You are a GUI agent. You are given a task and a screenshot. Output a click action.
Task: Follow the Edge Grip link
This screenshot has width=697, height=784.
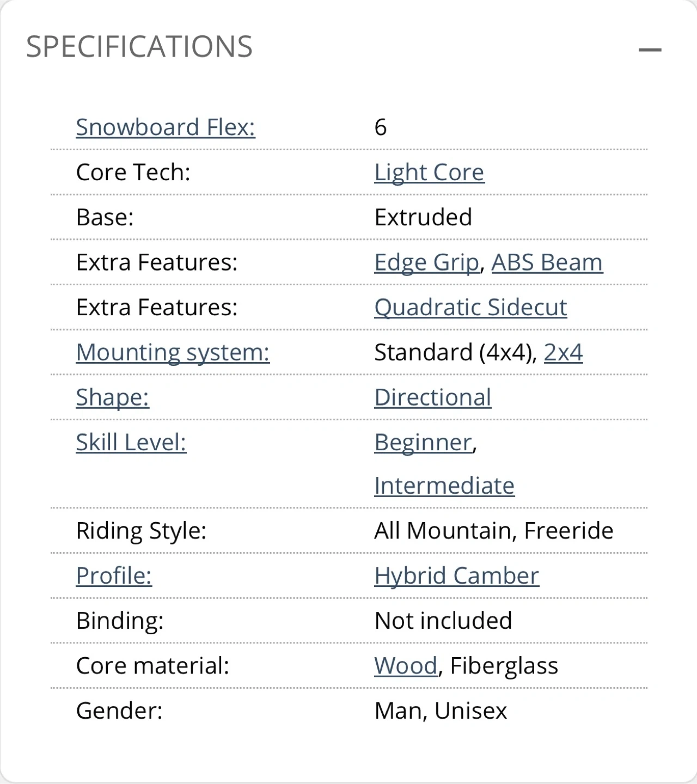coord(426,262)
